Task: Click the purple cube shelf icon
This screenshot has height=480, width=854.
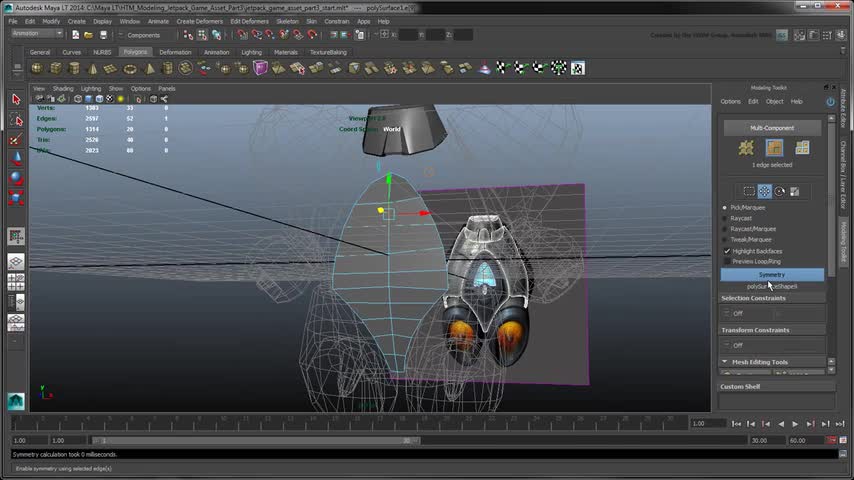Action: pos(260,68)
